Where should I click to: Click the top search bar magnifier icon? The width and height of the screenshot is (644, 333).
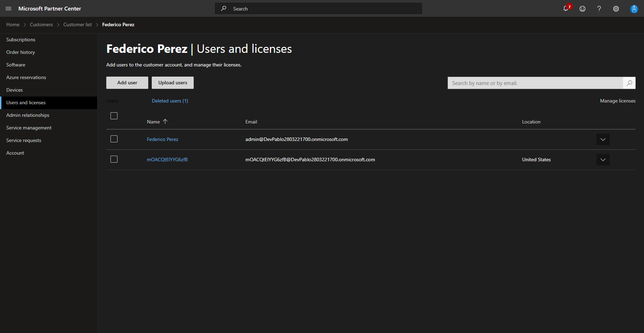tap(224, 8)
